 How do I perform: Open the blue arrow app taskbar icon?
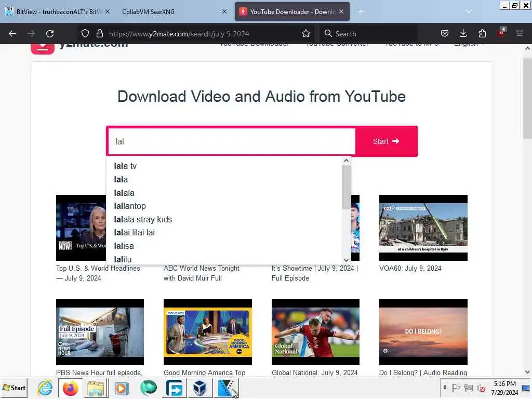coord(175,388)
